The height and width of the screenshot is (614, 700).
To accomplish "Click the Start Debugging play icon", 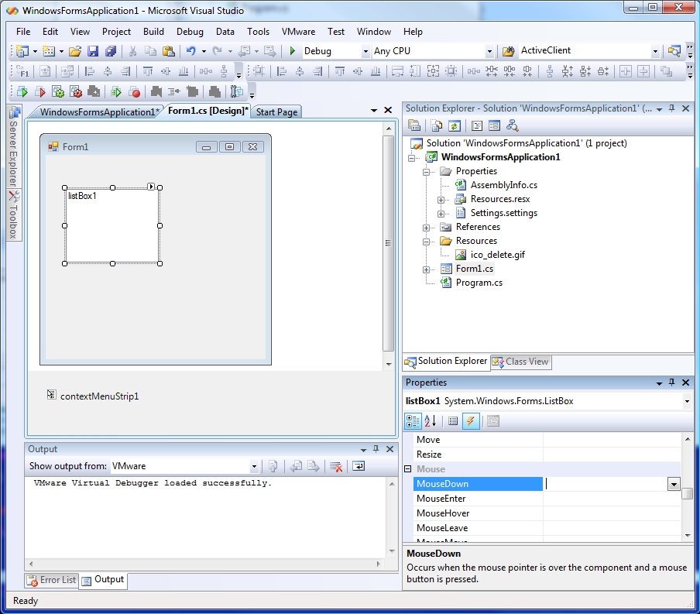I will 293,51.
